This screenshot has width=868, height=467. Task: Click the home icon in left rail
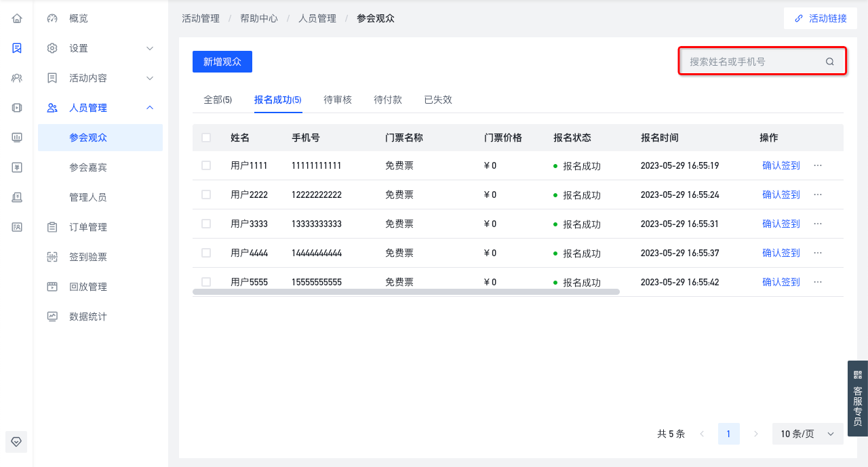(17, 18)
